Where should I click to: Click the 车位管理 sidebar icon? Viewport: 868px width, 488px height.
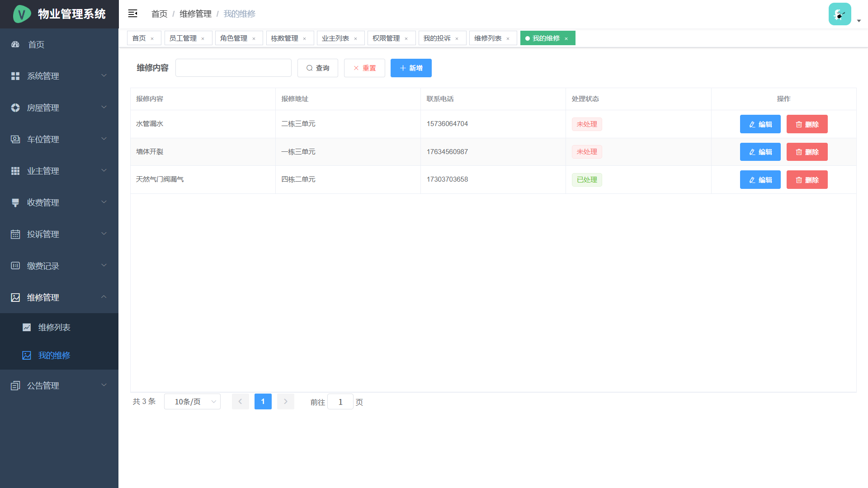15,139
